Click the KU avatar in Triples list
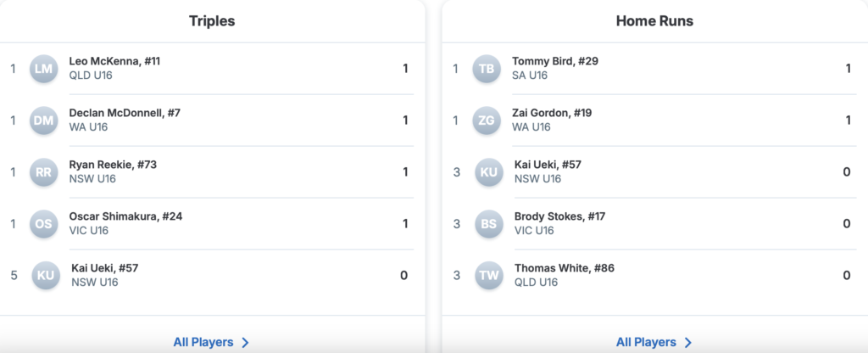Viewport: 868px width, 353px height. (x=46, y=276)
